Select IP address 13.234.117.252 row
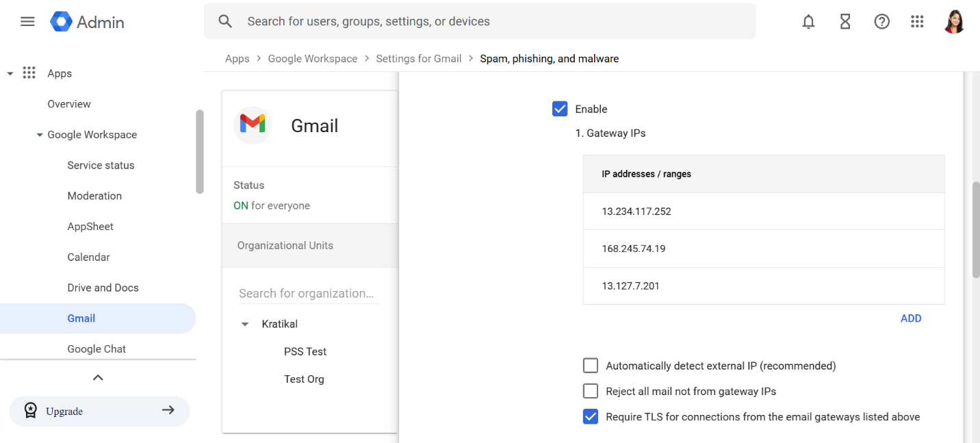This screenshot has height=443, width=980. pyautogui.click(x=764, y=212)
